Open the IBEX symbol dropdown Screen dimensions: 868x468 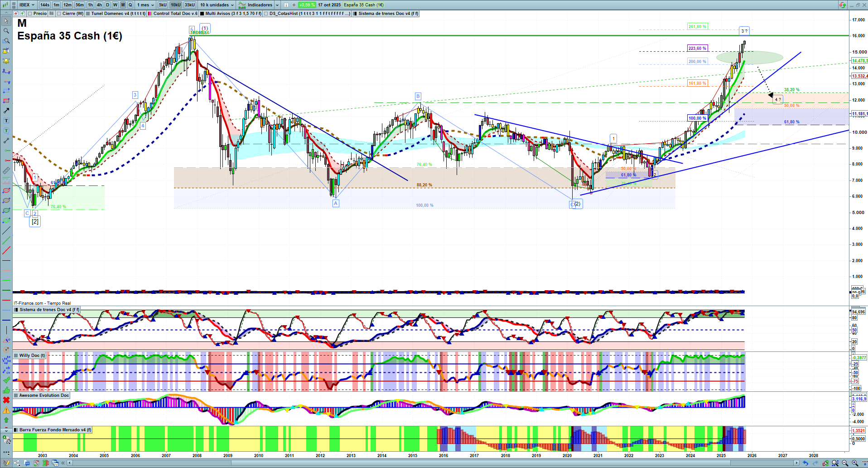tap(27, 5)
